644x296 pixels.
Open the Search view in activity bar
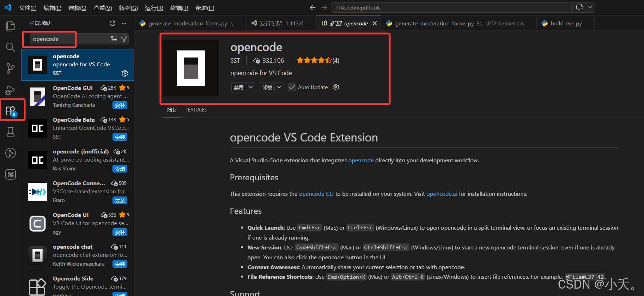pos(11,47)
